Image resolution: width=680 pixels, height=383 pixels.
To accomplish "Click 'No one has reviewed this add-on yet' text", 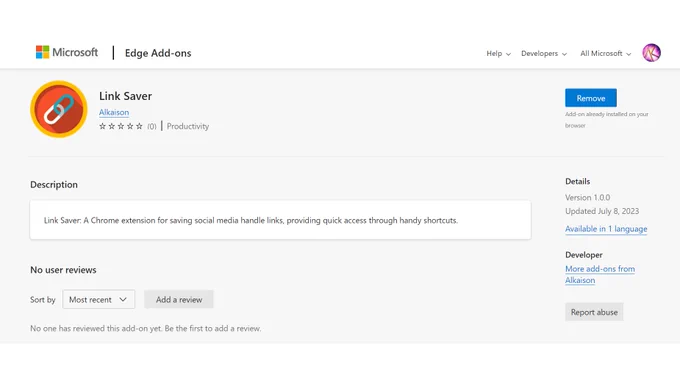I will click(x=146, y=328).
